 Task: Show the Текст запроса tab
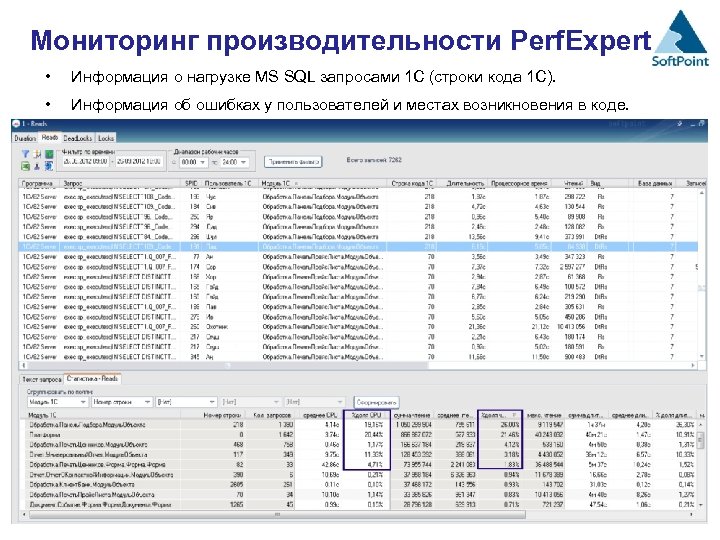pyautogui.click(x=42, y=379)
